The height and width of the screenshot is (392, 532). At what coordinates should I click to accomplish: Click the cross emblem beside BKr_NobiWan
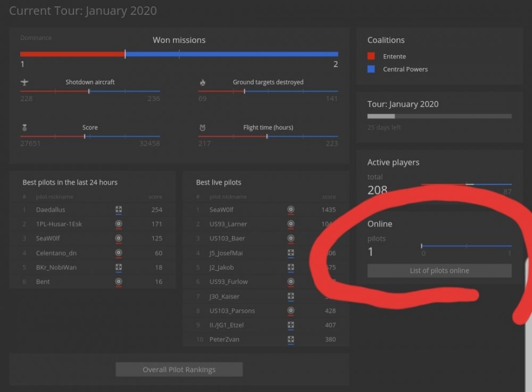119,267
